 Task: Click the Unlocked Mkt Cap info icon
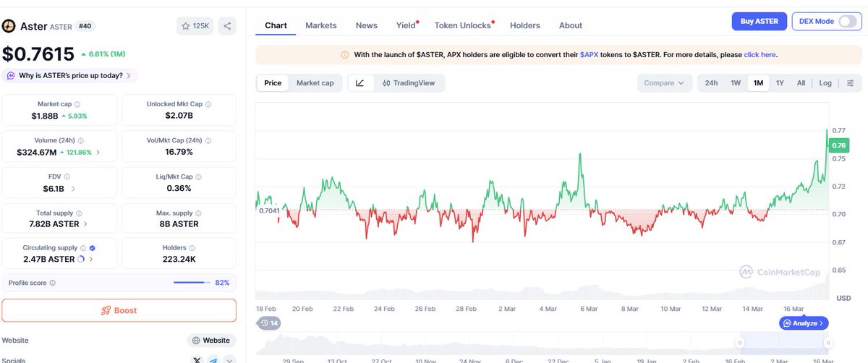(x=207, y=104)
